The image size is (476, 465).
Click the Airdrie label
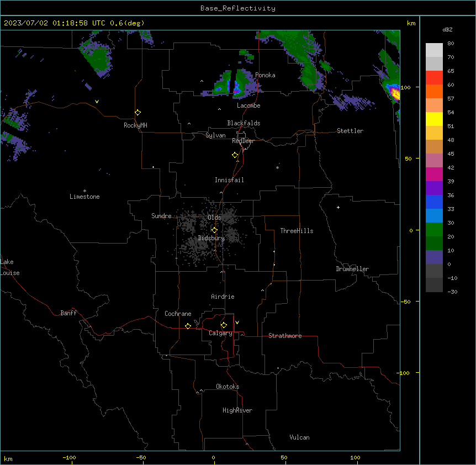(223, 297)
